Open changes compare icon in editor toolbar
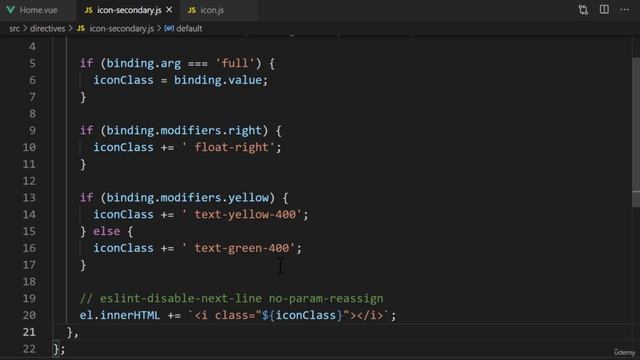Image resolution: width=640 pixels, height=360 pixels. 583,10
